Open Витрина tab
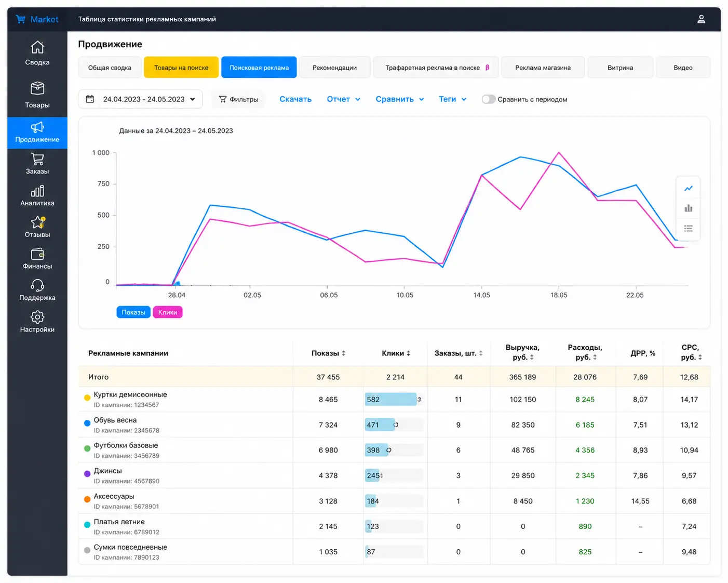This screenshot has height=583, width=728. (620, 68)
